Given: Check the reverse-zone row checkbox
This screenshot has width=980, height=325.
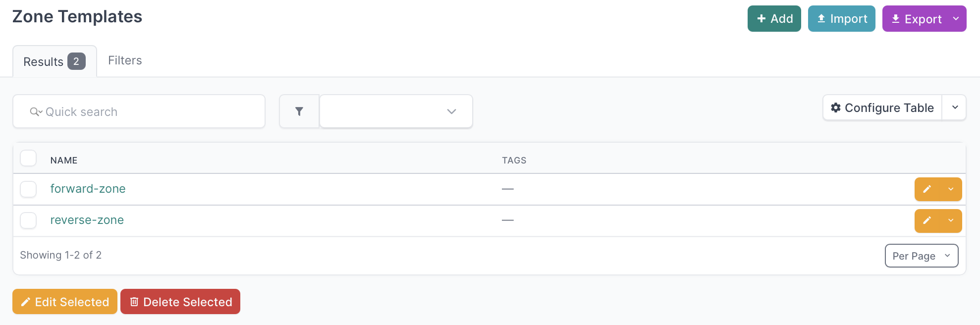Looking at the screenshot, I should (x=28, y=220).
